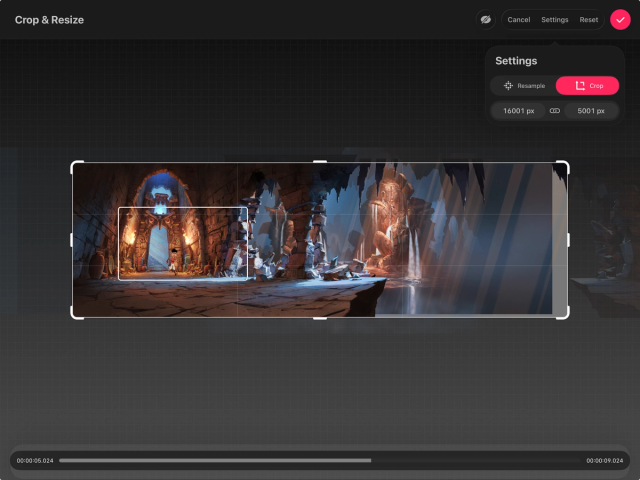Cancel the crop and resize
This screenshot has width=640, height=480.
(518, 20)
